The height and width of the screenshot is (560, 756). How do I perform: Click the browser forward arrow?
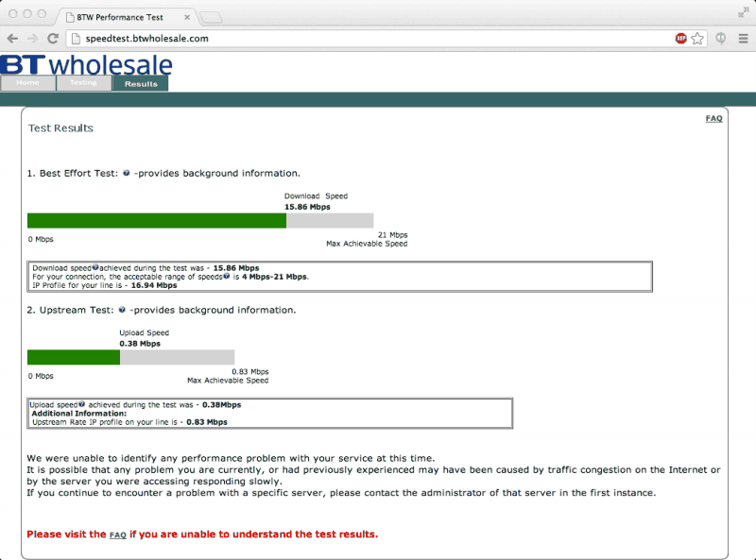coord(32,39)
